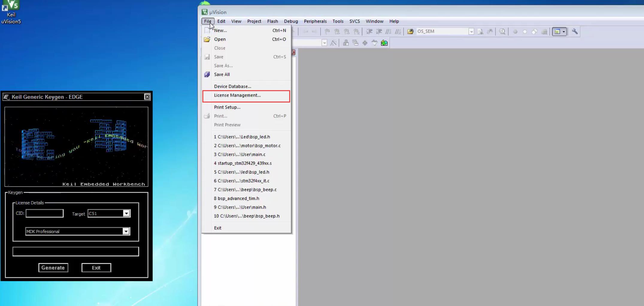Select Print Setup... menu entry

pyautogui.click(x=246, y=107)
